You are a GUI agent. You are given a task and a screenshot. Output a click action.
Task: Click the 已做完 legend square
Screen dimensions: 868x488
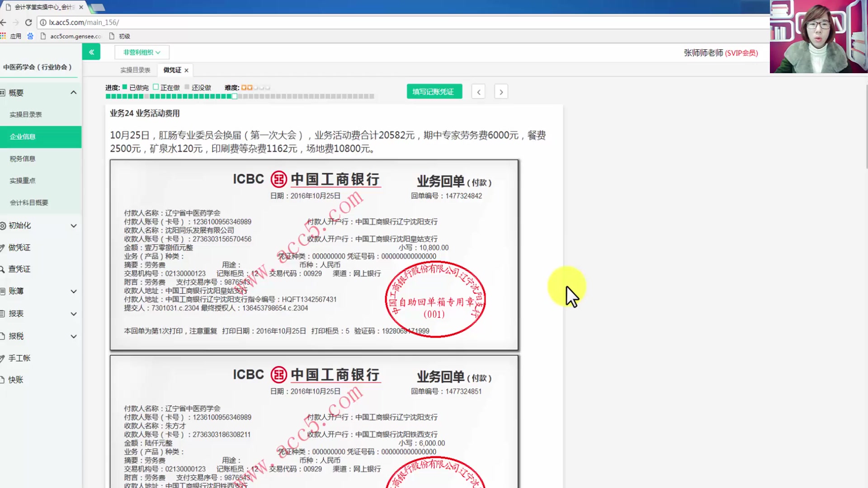[125, 87]
